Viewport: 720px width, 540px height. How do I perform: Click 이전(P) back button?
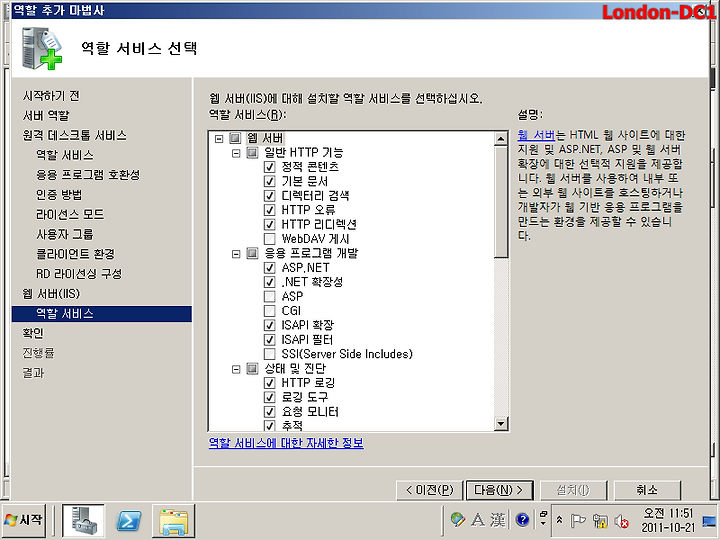coord(430,490)
